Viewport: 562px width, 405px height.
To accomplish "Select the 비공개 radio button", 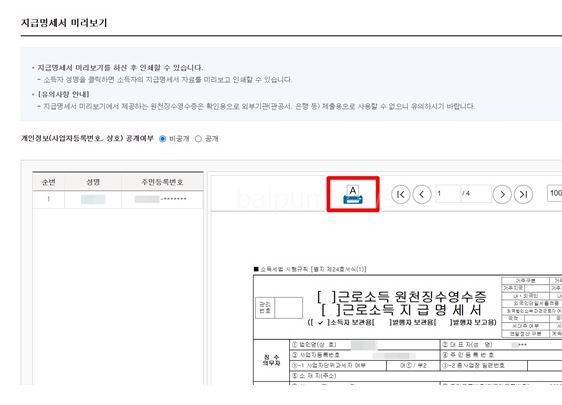I will click(162, 139).
